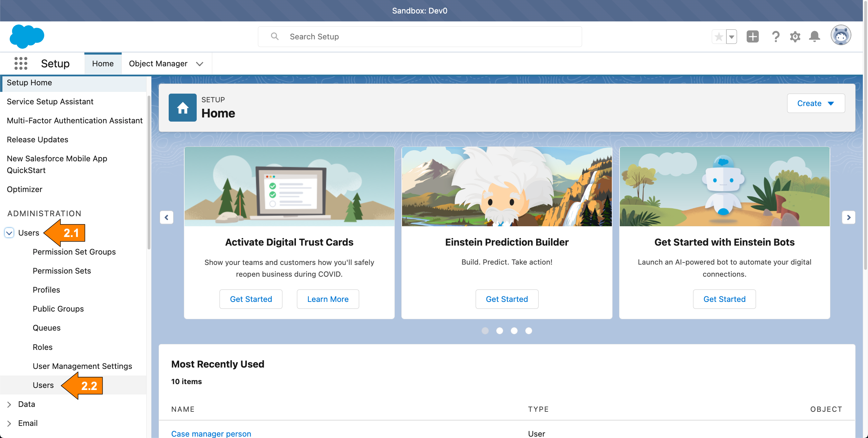Open the App Launcher grid icon
This screenshot has height=438, width=868.
[x=21, y=64]
